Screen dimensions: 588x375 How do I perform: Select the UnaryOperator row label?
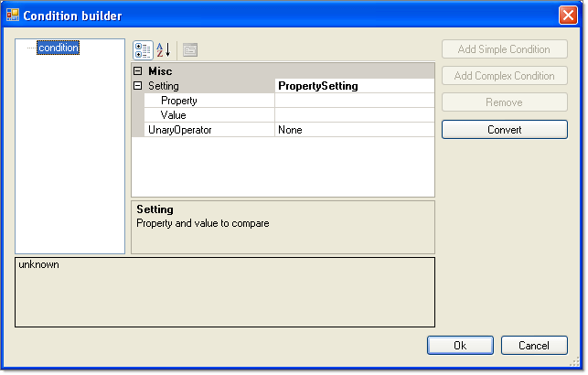[x=180, y=130]
